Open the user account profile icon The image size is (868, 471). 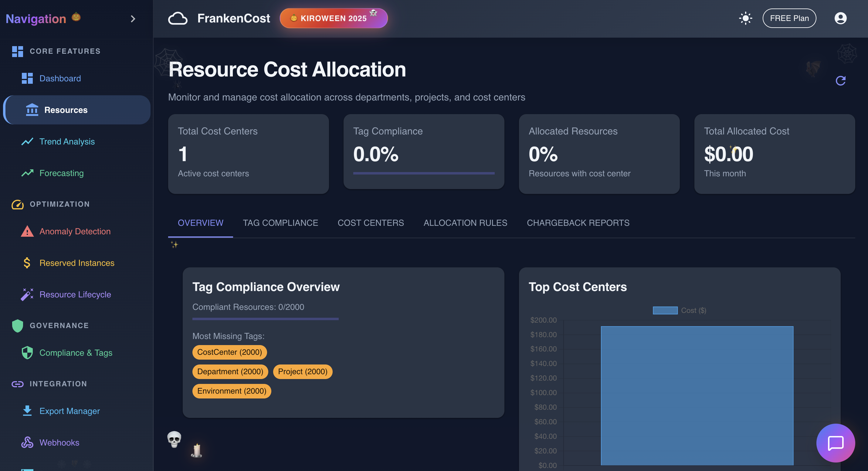[840, 18]
